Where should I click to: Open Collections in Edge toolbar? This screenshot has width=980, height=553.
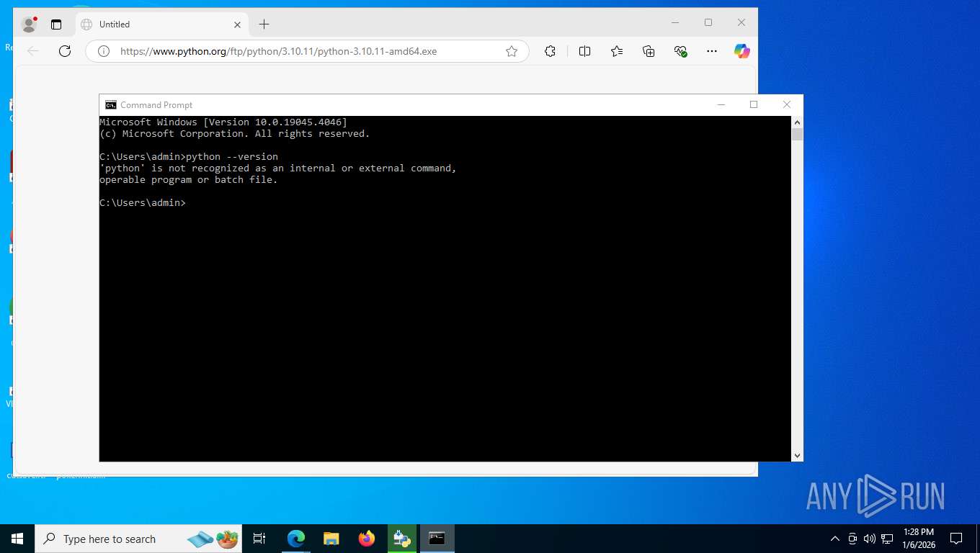649,51
